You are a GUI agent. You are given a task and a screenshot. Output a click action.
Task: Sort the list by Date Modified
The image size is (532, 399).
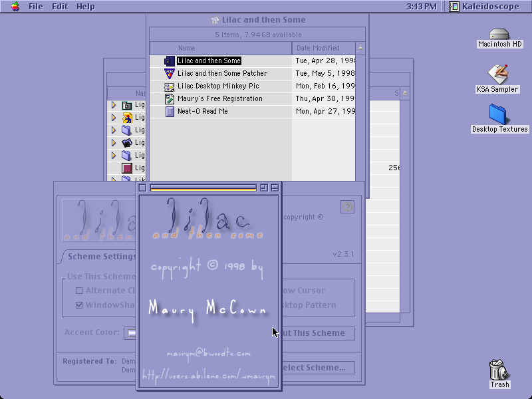click(x=324, y=48)
